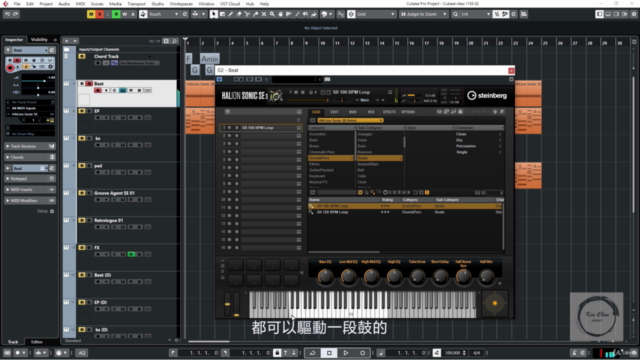The height and width of the screenshot is (360, 640).
Task: Click the track list search magnifier
Action: point(174,41)
